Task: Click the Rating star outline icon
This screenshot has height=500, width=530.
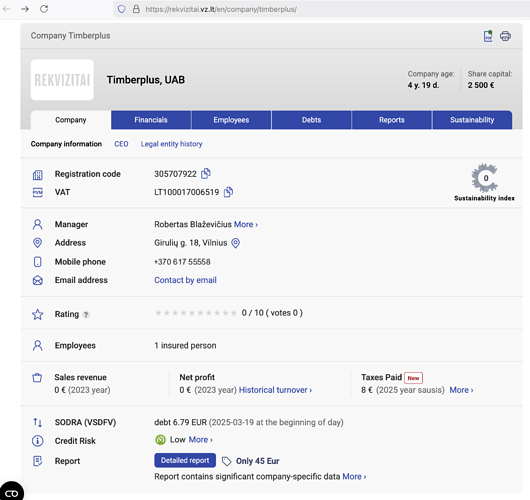Action: point(38,314)
